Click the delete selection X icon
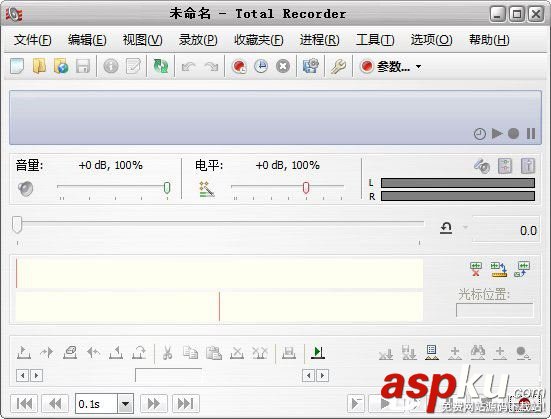 [237, 353]
